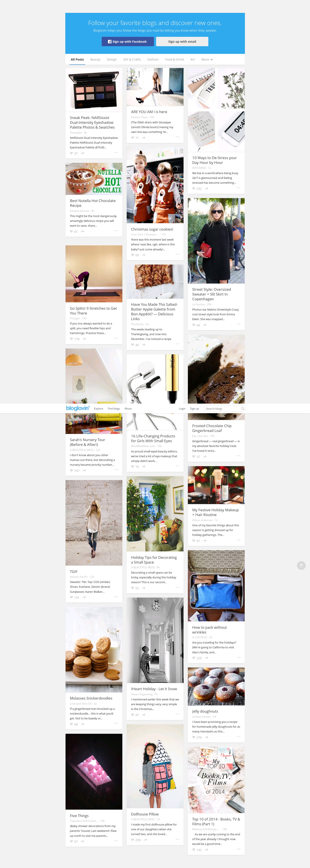Open options dots on Go Splits post
This screenshot has width=310, height=868.
(116, 338)
